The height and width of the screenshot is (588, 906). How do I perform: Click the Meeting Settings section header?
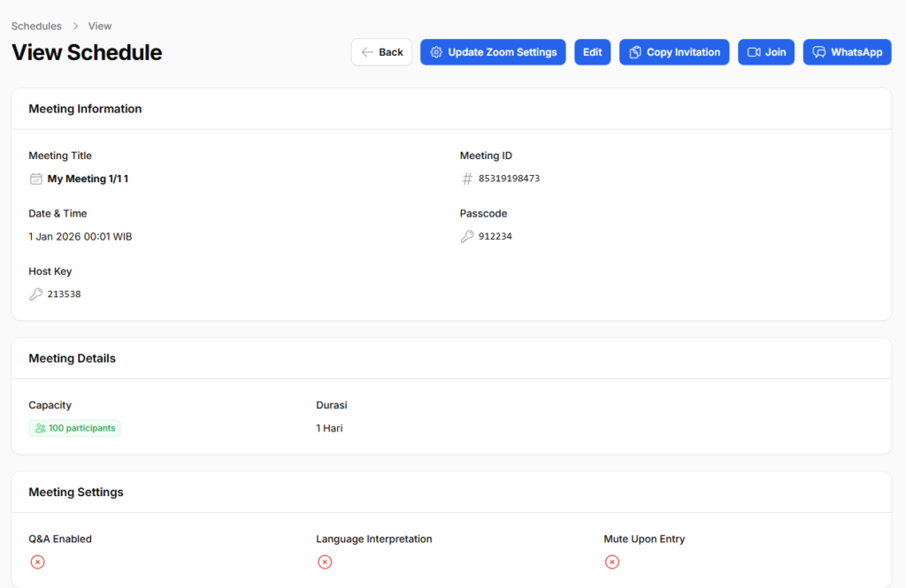click(76, 492)
